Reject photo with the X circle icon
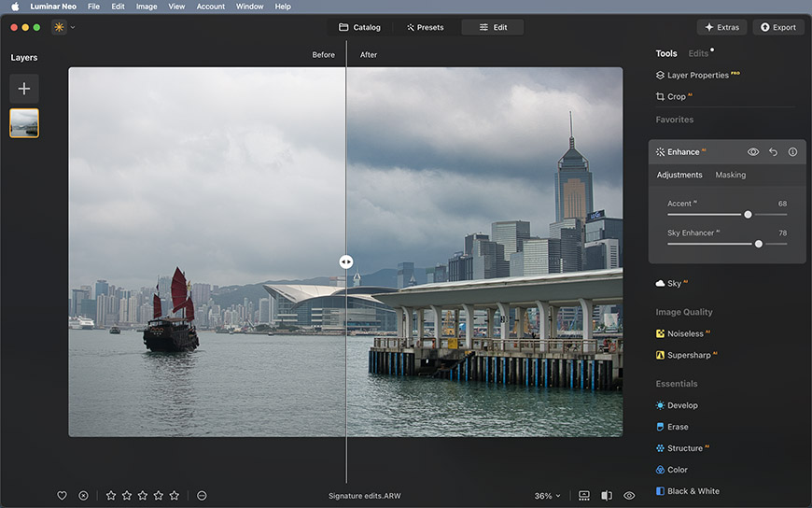The image size is (812, 508). tap(83, 496)
